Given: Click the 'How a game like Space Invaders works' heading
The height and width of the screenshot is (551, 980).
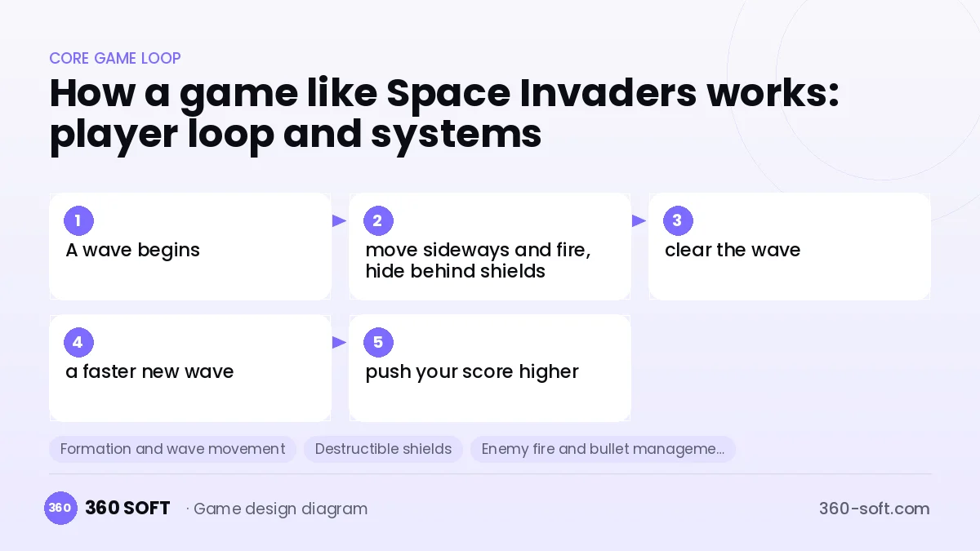Looking at the screenshot, I should (x=444, y=113).
